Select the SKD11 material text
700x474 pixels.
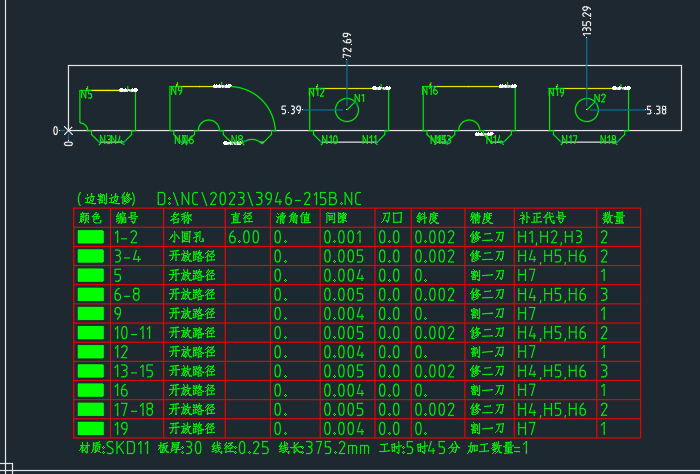pos(128,448)
